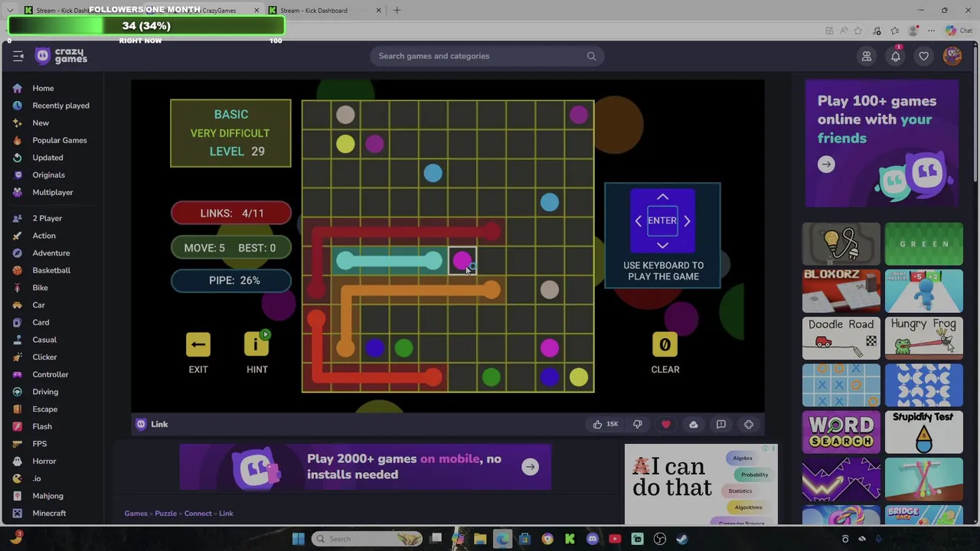Click the Clicker category icon
This screenshot has height=551, width=980.
18,357
